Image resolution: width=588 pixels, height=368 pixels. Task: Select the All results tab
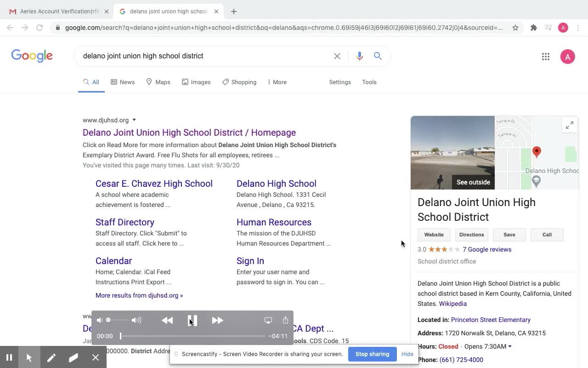pos(91,82)
